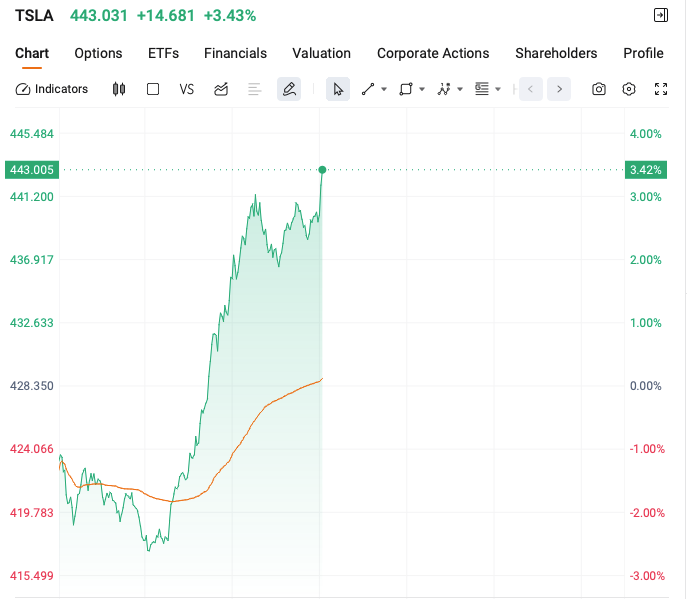Viewport: 687px width, 599px height.
Task: Click the +14.681 change value
Action: click(x=166, y=16)
